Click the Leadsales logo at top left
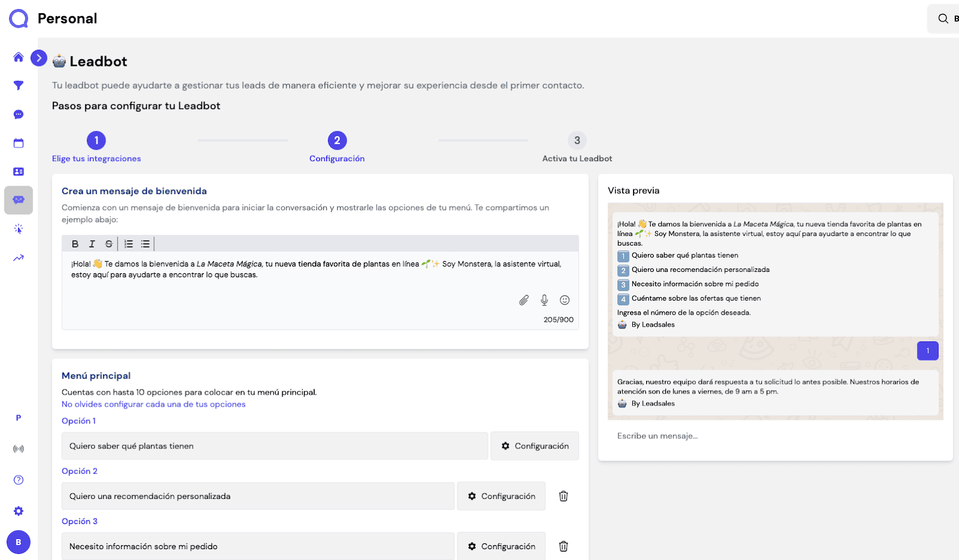 [19, 19]
